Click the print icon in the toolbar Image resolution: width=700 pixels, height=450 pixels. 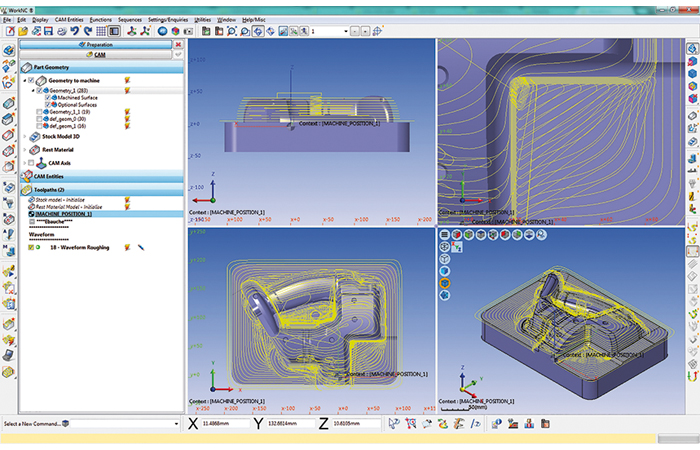click(62, 31)
